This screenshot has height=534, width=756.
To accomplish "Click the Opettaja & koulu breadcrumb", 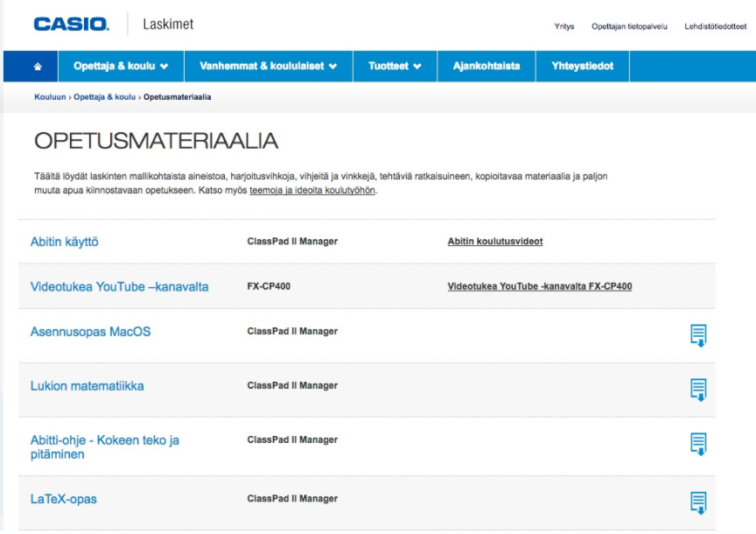I will (x=105, y=97).
